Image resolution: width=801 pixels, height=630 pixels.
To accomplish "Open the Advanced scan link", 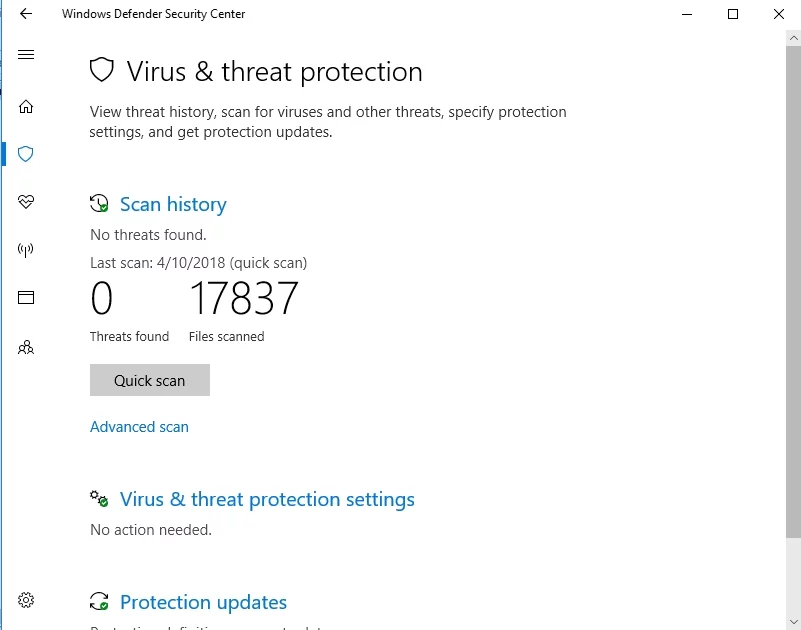I will coord(139,427).
